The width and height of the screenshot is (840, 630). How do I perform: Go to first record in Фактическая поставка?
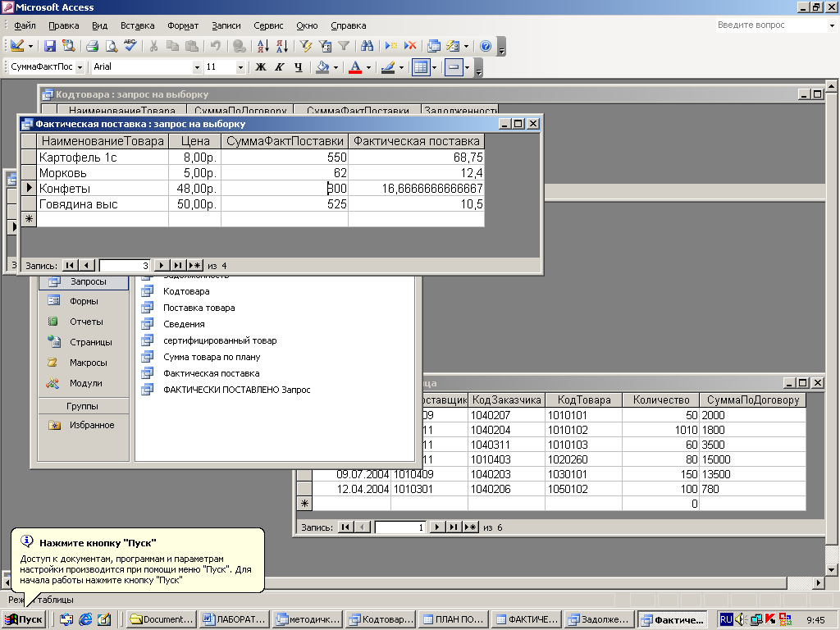click(x=70, y=265)
